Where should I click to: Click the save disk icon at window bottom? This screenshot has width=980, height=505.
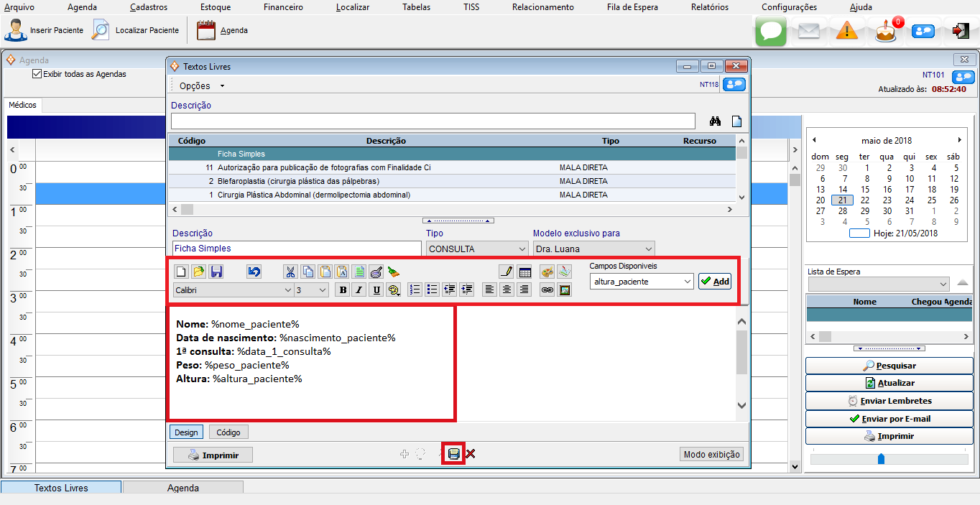(453, 454)
